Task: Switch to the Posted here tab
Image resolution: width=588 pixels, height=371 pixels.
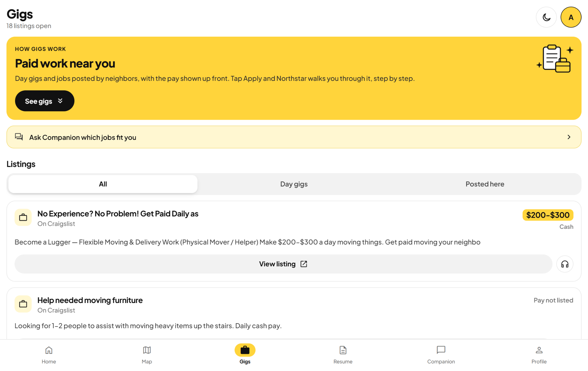Action: (485, 184)
